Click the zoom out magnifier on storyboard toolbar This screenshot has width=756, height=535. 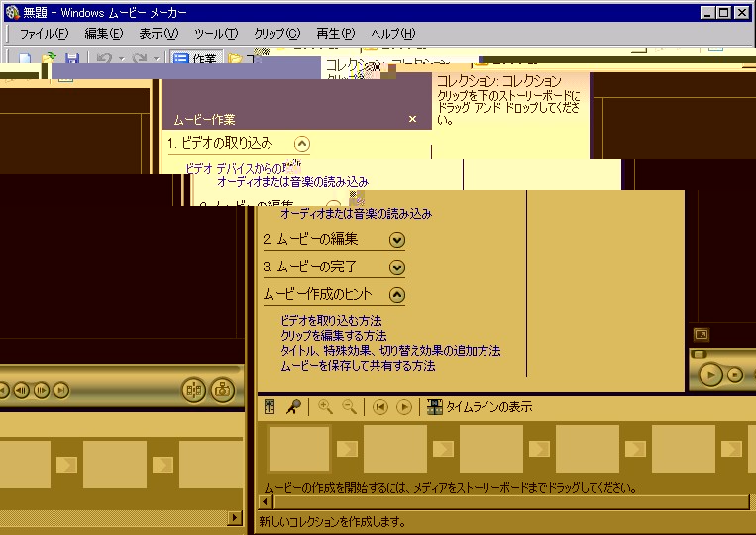point(349,407)
